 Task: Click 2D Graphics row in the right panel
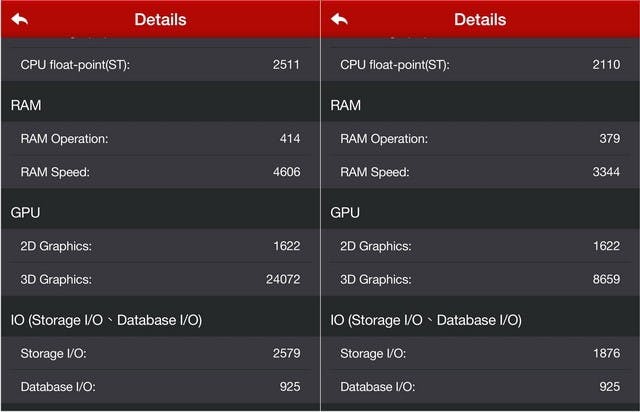(x=480, y=246)
